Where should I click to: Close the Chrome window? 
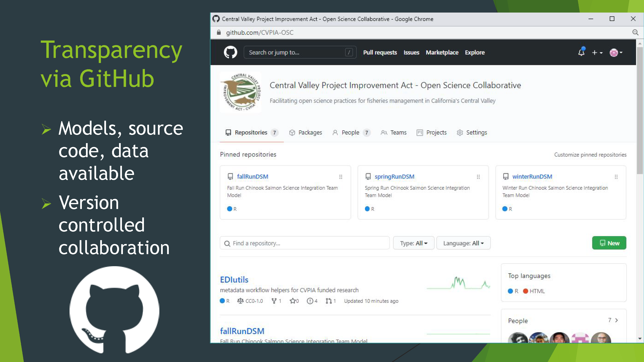(x=633, y=19)
